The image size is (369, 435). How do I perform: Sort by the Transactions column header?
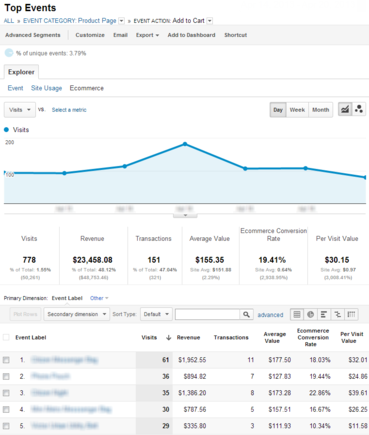(x=231, y=338)
